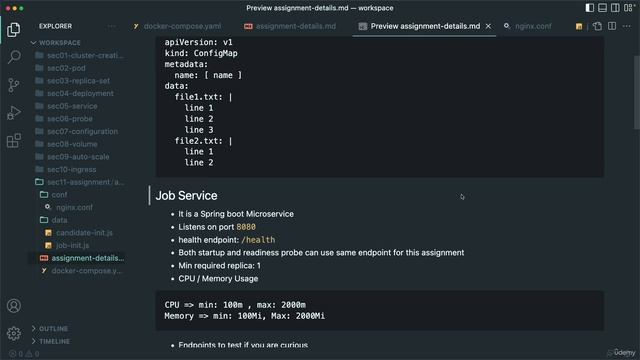This screenshot has width=640, height=360.
Task: Close the Preview assignment-details.md tab
Action: tap(488, 26)
